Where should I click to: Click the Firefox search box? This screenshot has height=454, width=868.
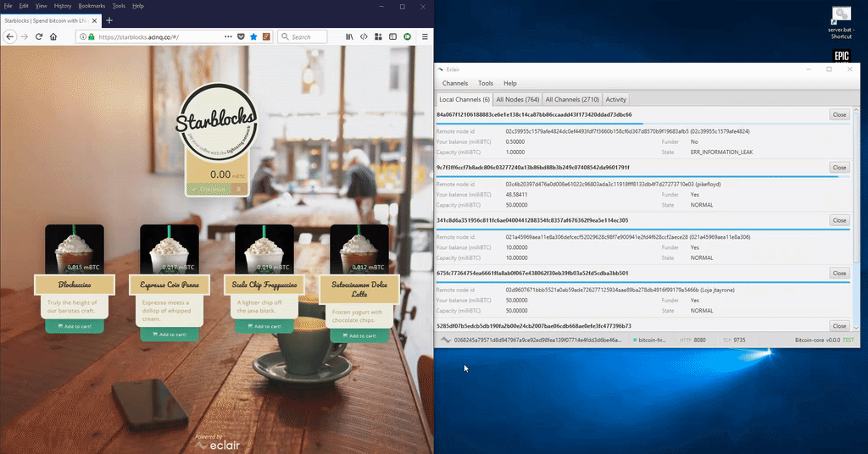[303, 36]
